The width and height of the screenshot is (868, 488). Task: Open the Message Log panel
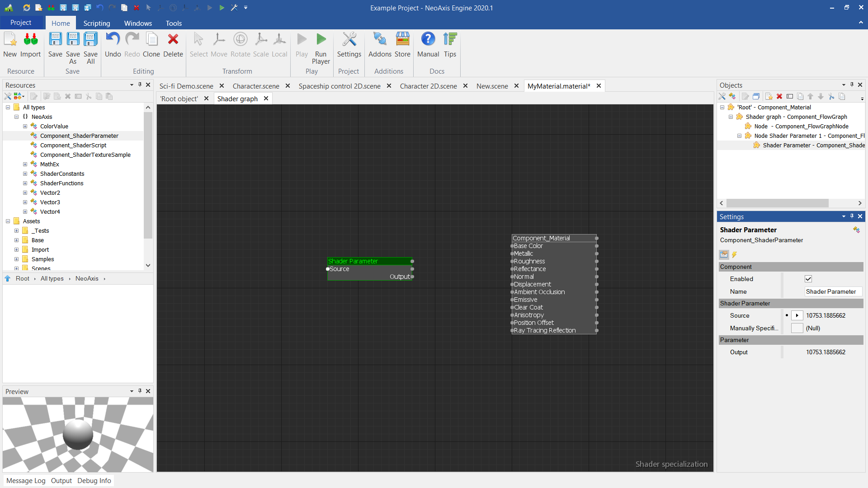coord(26,480)
